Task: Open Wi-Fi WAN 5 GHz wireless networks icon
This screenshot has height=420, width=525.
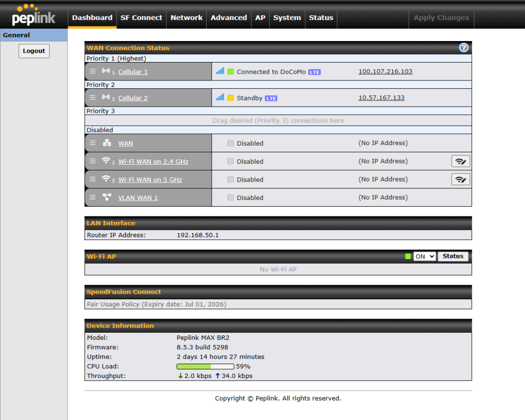Action: (x=460, y=179)
